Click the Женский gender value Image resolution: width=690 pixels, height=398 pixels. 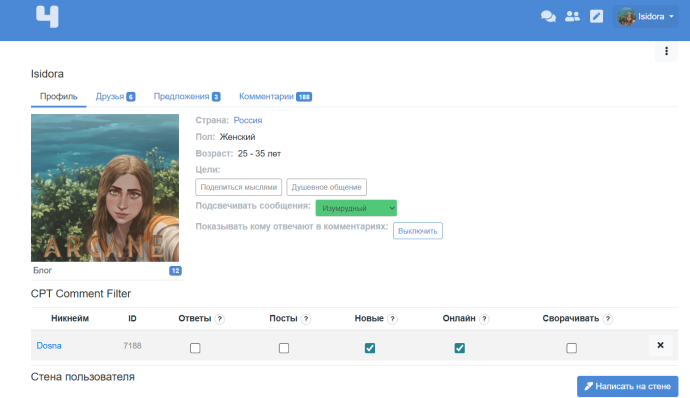237,137
